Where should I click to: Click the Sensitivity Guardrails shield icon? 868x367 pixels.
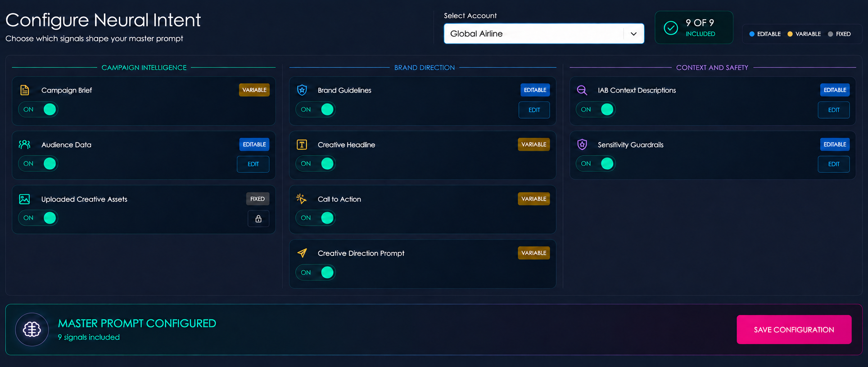(x=582, y=144)
